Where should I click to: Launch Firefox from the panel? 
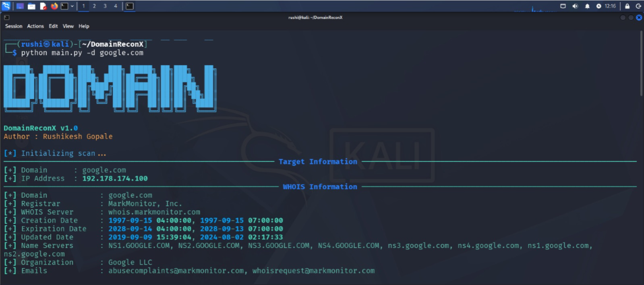(x=54, y=6)
